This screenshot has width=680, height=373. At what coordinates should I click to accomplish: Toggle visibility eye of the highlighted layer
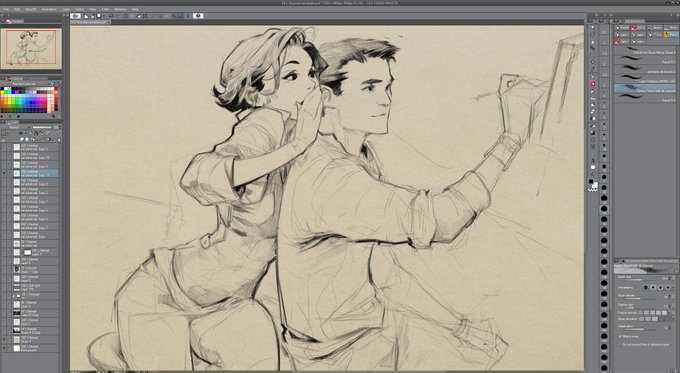tap(4, 173)
